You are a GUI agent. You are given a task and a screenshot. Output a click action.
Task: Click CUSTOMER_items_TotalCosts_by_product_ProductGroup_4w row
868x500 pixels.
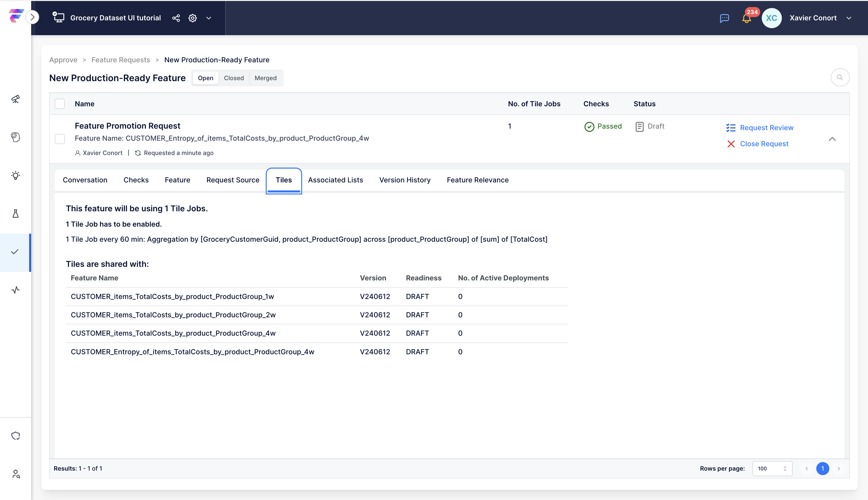317,333
